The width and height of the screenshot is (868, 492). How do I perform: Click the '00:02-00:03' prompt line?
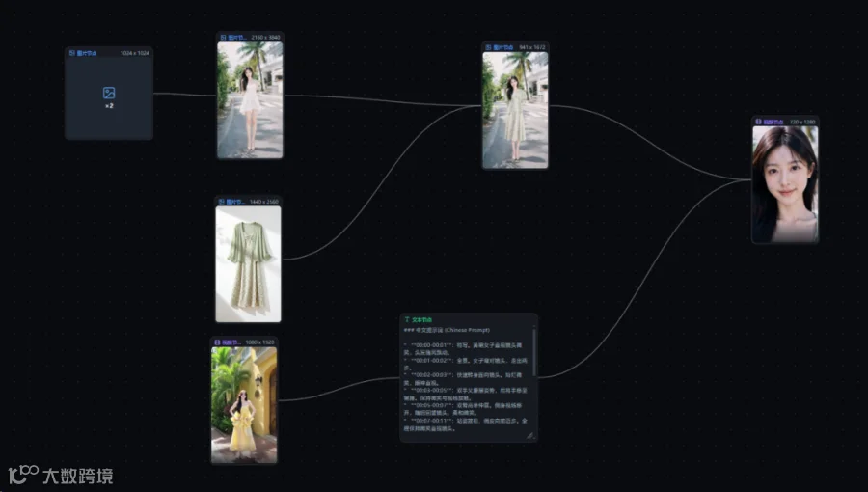point(465,378)
